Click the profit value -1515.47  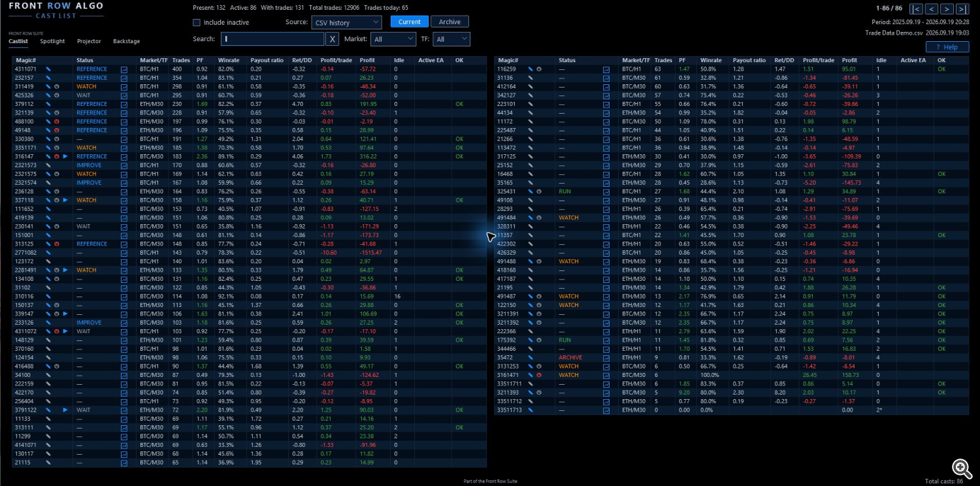[x=371, y=253]
